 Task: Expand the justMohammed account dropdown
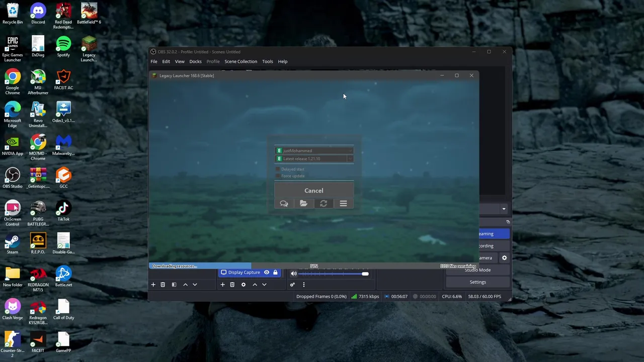[x=351, y=151]
